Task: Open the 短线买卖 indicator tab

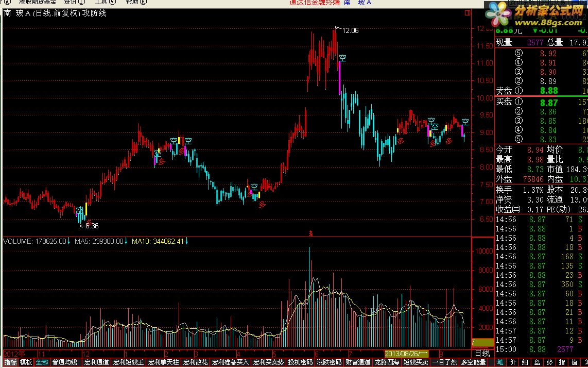Action: 416,363
